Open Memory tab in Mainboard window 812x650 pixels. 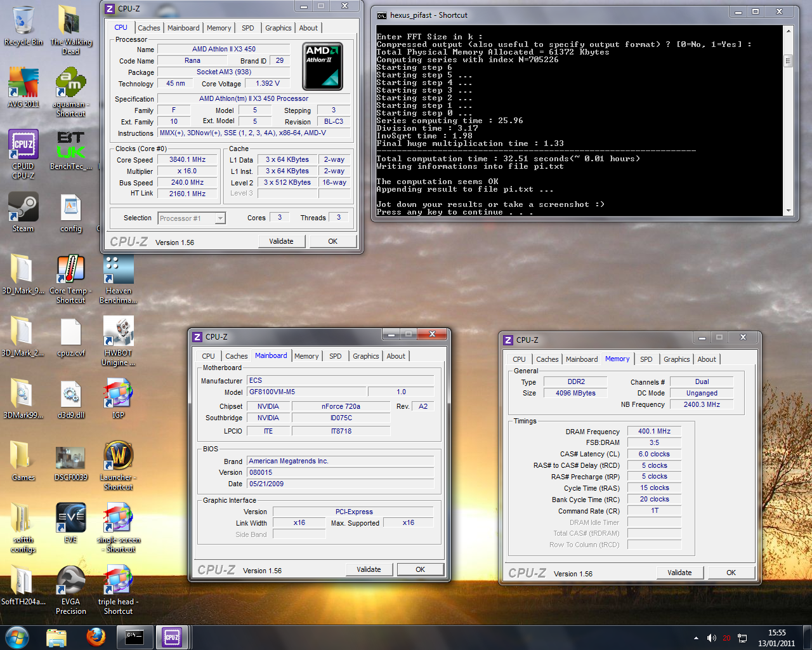(x=306, y=356)
